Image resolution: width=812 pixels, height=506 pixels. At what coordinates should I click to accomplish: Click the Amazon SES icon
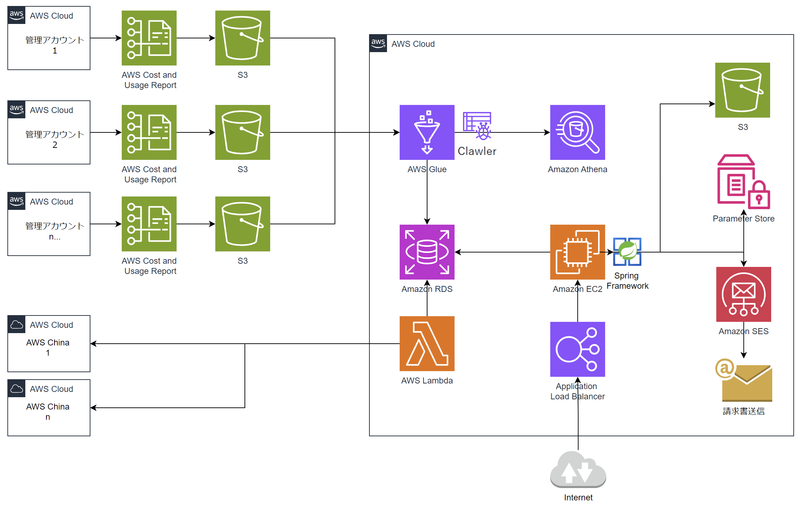[x=743, y=294]
